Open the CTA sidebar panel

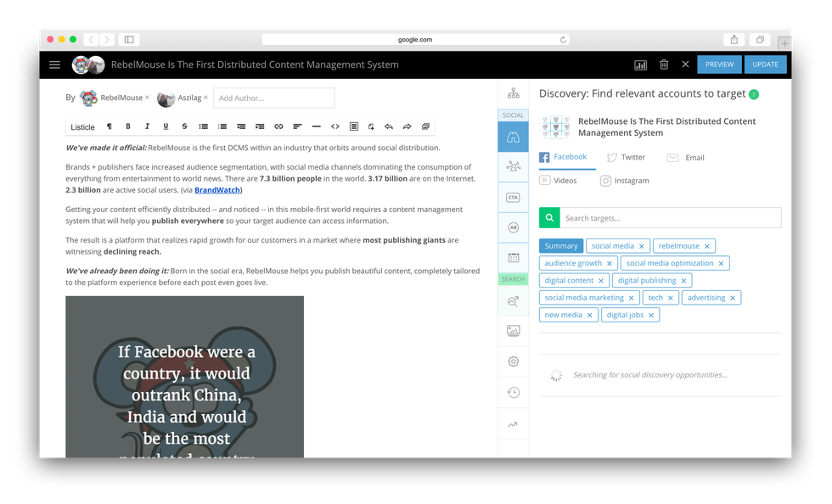pyautogui.click(x=513, y=197)
